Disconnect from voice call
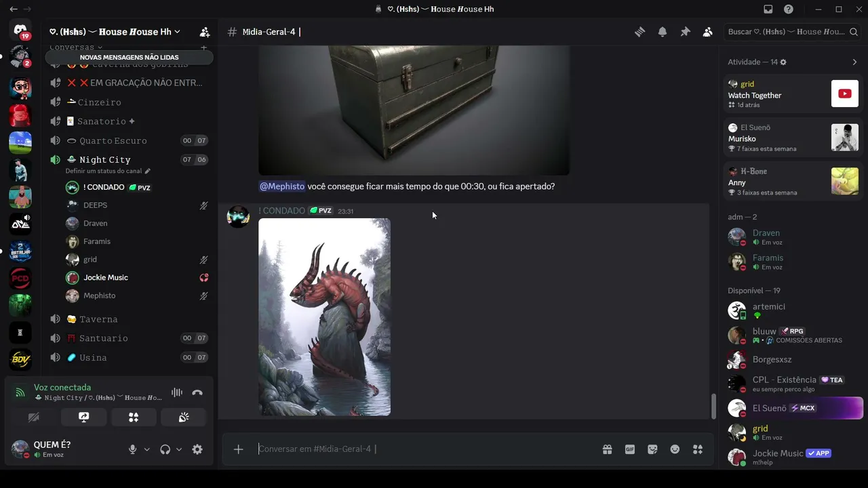 click(x=197, y=392)
